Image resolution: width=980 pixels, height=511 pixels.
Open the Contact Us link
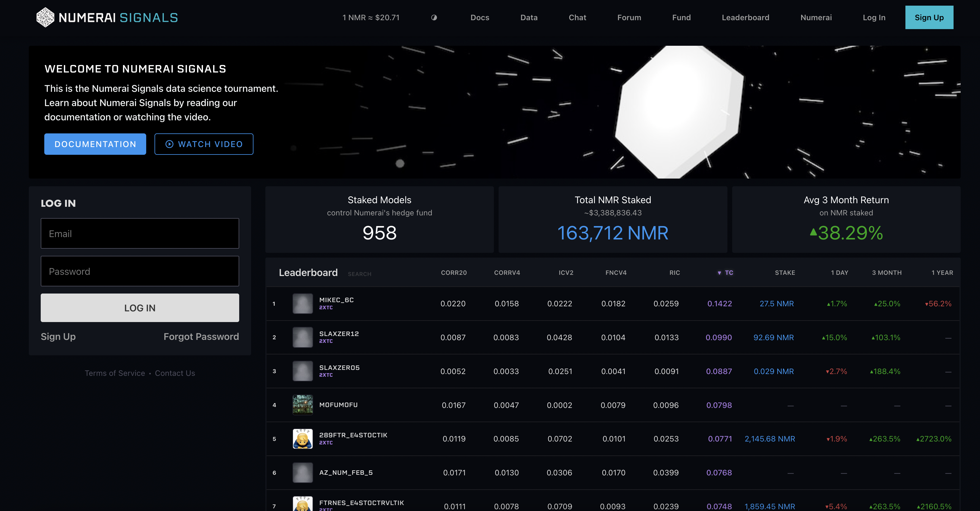pos(175,373)
